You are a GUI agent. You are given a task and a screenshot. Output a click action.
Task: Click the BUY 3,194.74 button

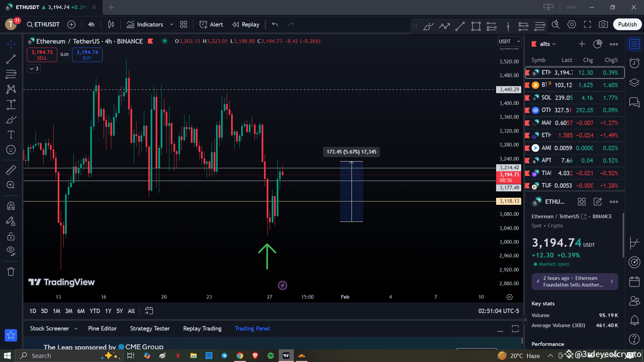(x=87, y=55)
